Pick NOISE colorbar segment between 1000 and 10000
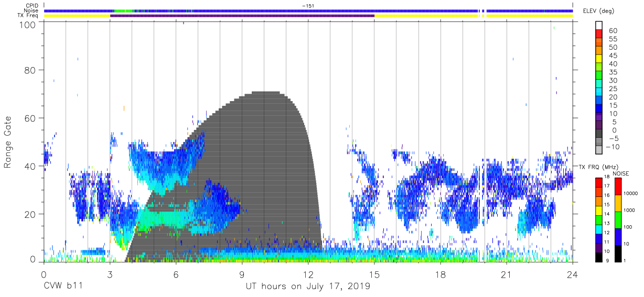Image resolution: width=644 pixels, height=297 pixels. click(618, 203)
